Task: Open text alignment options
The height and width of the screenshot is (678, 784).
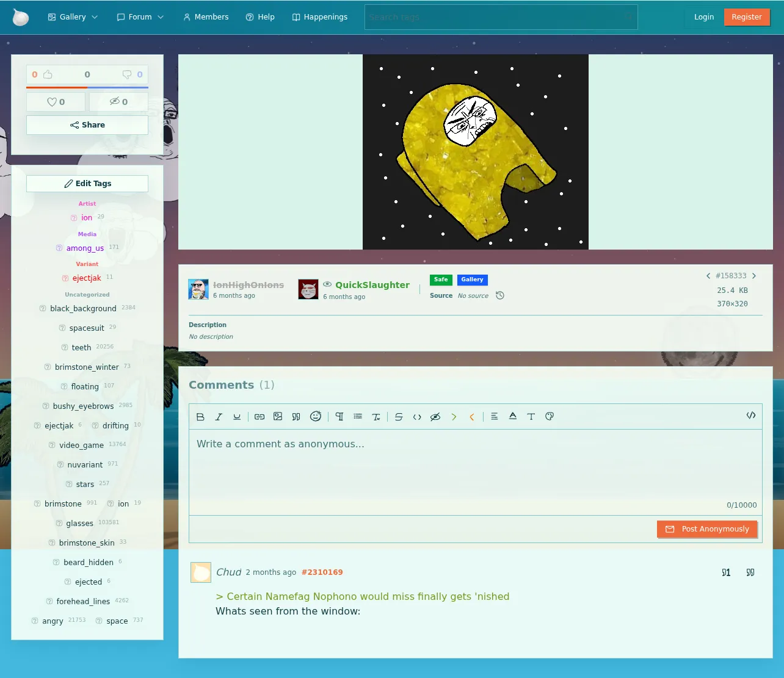Action: [495, 417]
